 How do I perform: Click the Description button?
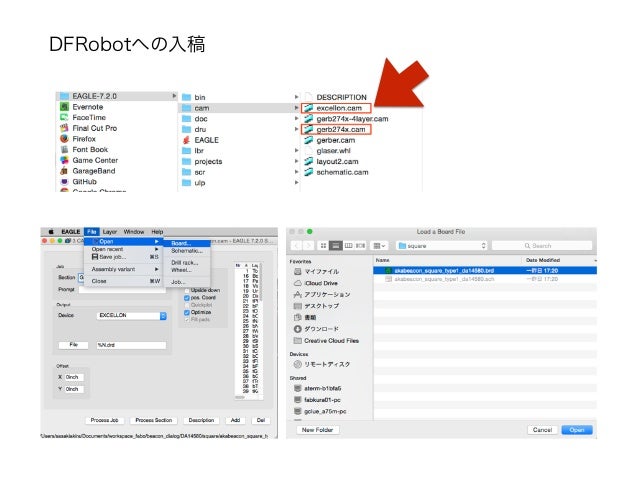(x=201, y=420)
